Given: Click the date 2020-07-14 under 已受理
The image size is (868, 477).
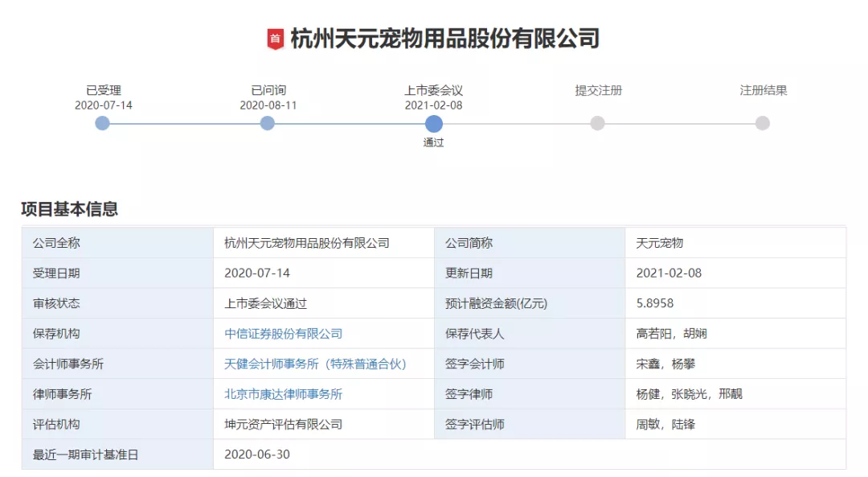Looking at the screenshot, I should 104,105.
